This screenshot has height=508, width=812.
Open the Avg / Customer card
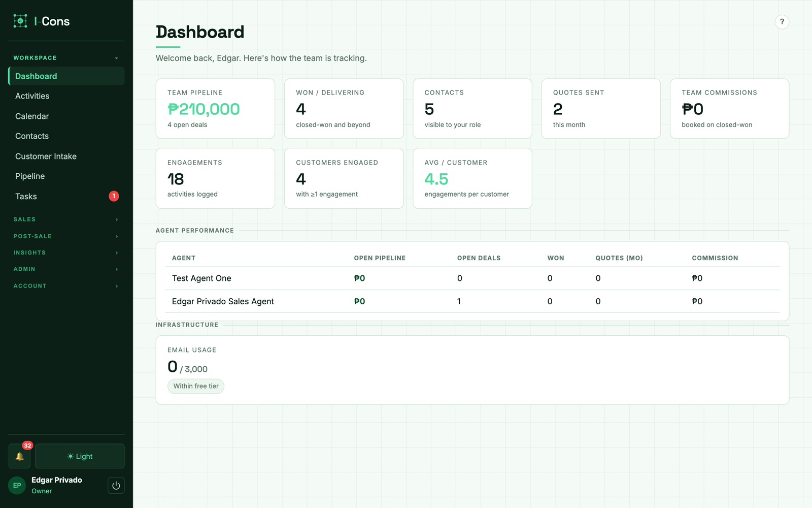tap(472, 178)
